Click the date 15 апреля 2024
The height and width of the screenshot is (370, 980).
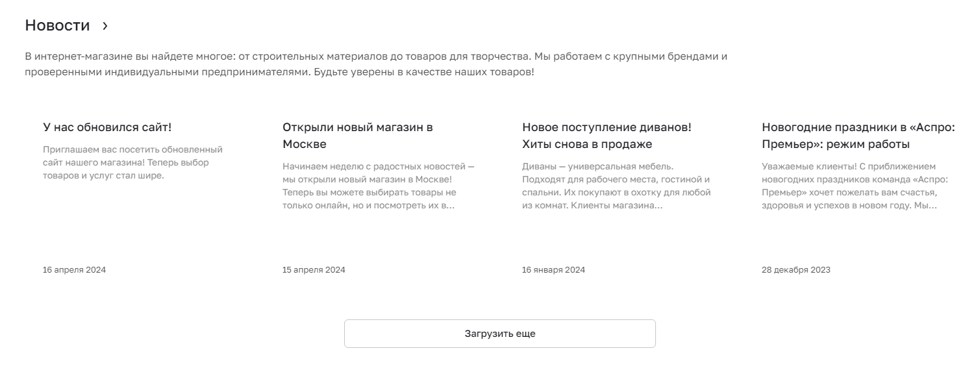point(314,270)
